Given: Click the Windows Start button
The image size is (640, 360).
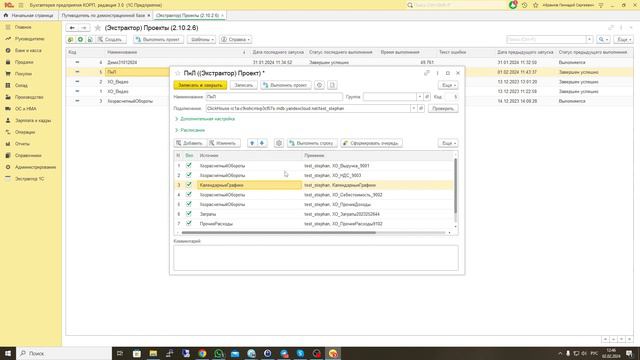Looking at the screenshot, I should coord(8,353).
